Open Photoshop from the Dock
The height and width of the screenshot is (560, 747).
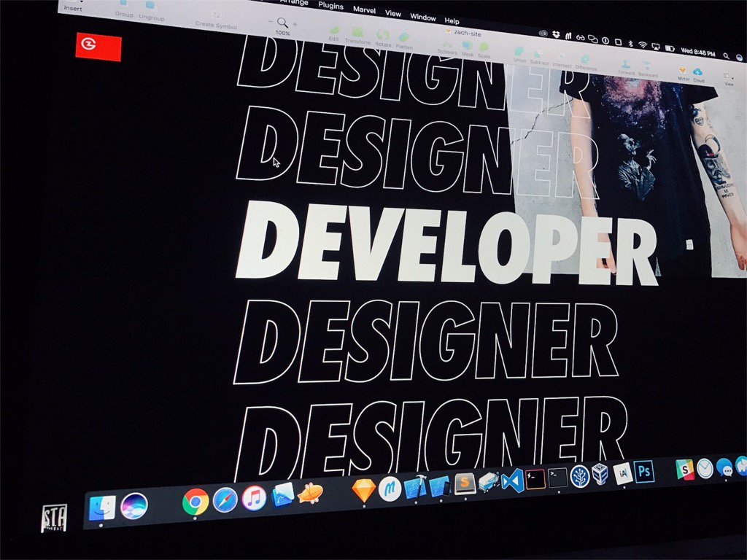click(644, 472)
